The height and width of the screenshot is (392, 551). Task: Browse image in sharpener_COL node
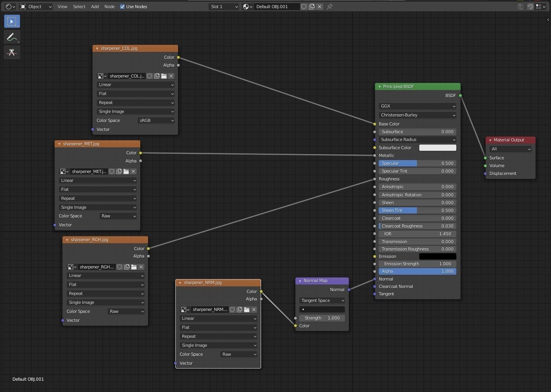[102, 76]
